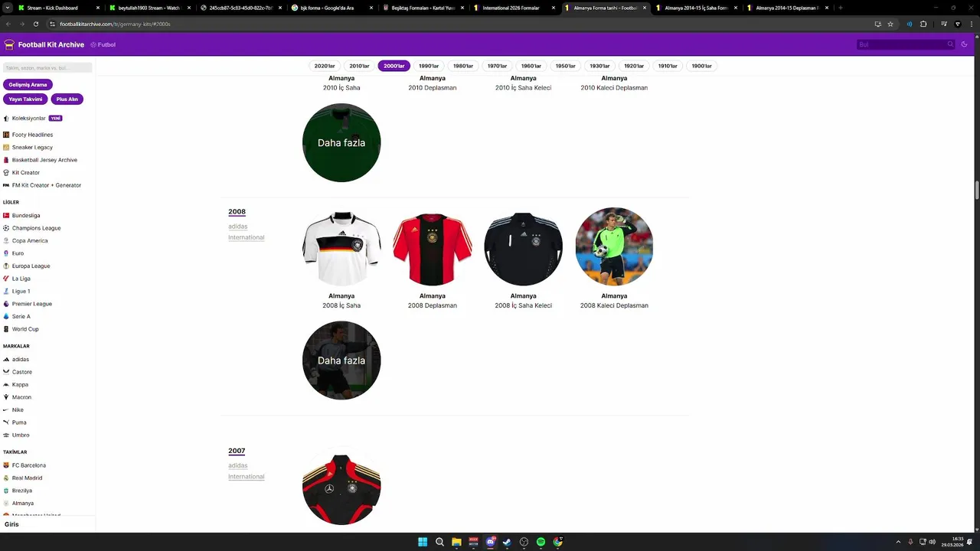Click Daha fazla under 2010 kits

point(341,143)
